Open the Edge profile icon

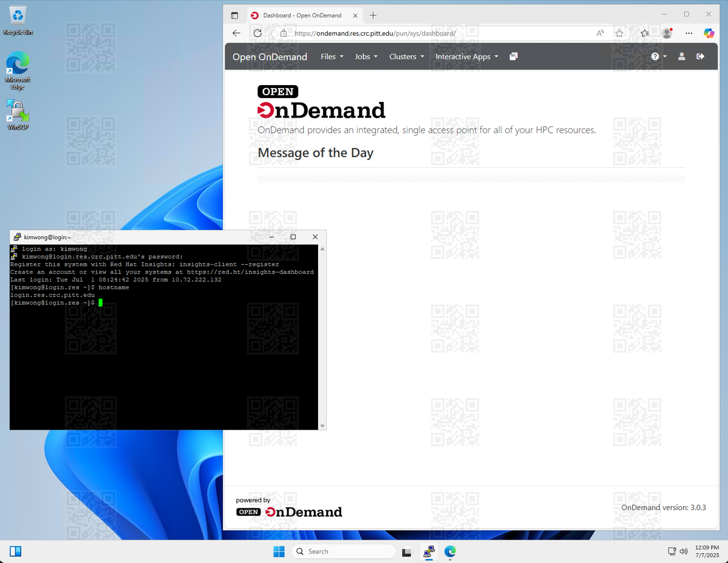tap(667, 33)
